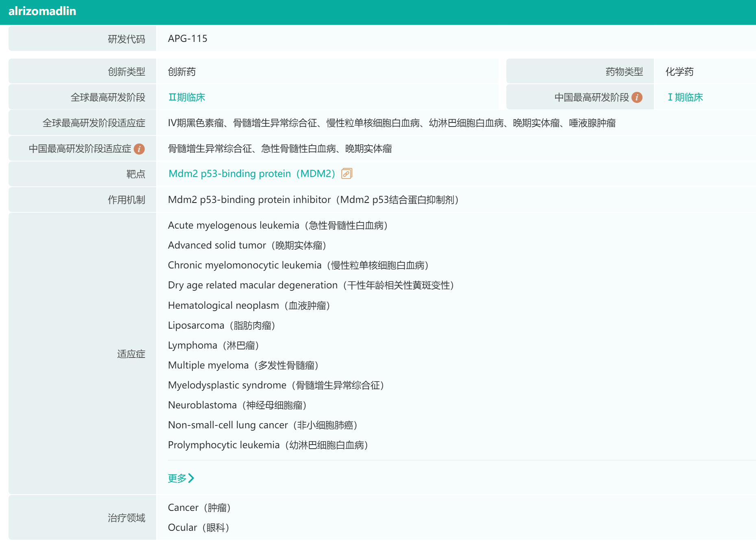Click the alrizomadlin drug title

(42, 11)
